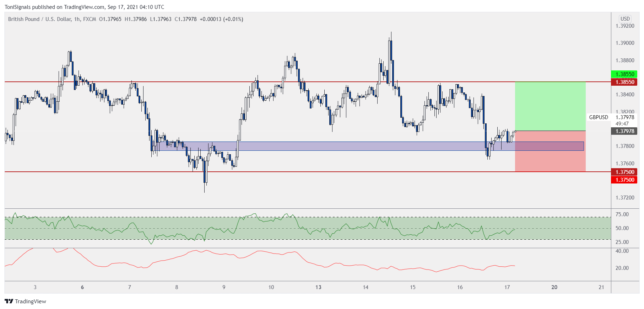The width and height of the screenshot is (644, 309).
Task: Click date label 6 on time axis
Action: [82, 287]
